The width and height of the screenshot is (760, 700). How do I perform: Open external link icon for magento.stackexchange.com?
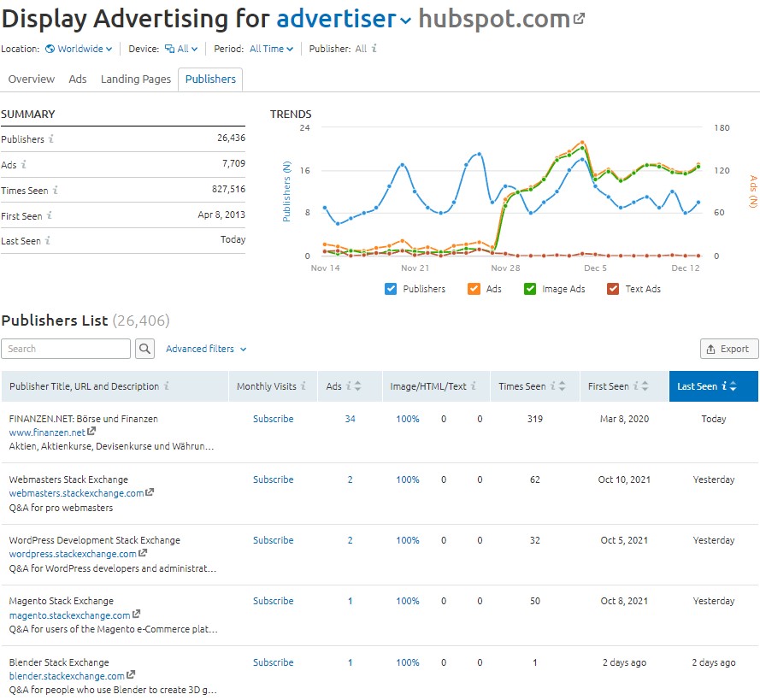(136, 614)
